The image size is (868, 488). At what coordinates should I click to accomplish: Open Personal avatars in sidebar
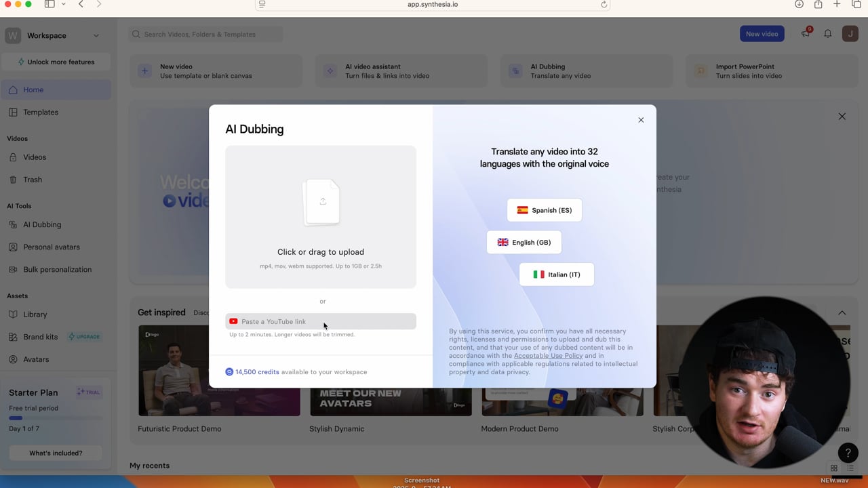[56, 247]
